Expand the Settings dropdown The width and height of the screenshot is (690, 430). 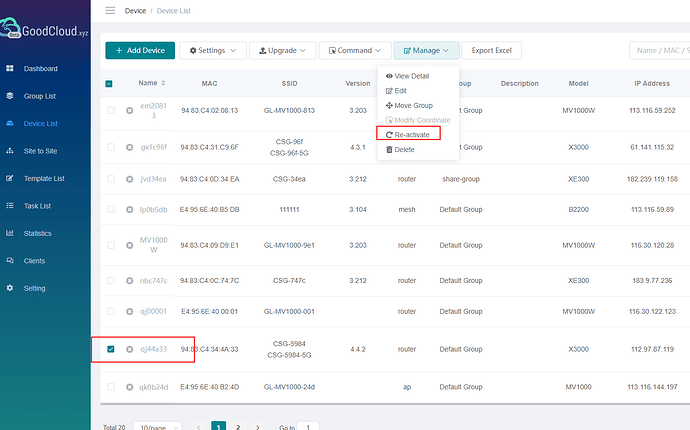pyautogui.click(x=213, y=50)
